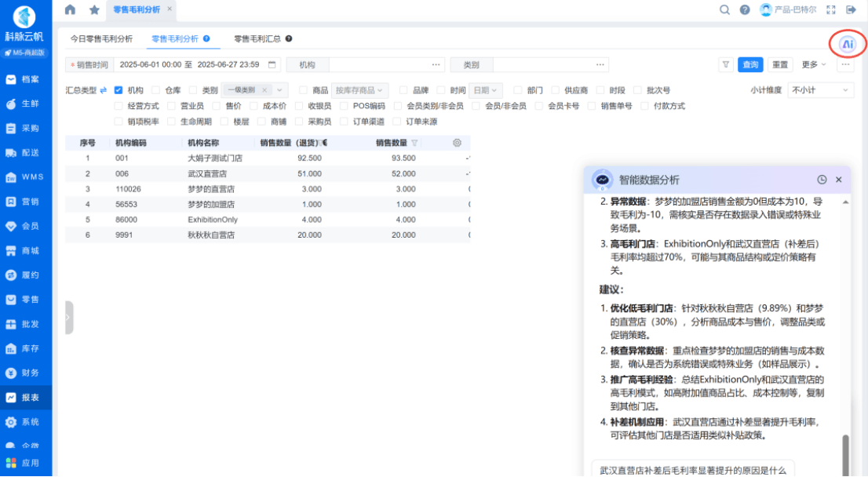The image size is (868, 477).
Task: Swap 汇总类型 toggle arrows
Action: pos(103,90)
